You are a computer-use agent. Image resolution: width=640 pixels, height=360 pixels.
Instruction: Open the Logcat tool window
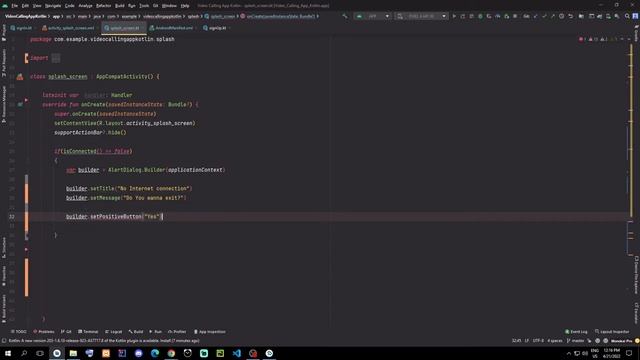point(113,332)
